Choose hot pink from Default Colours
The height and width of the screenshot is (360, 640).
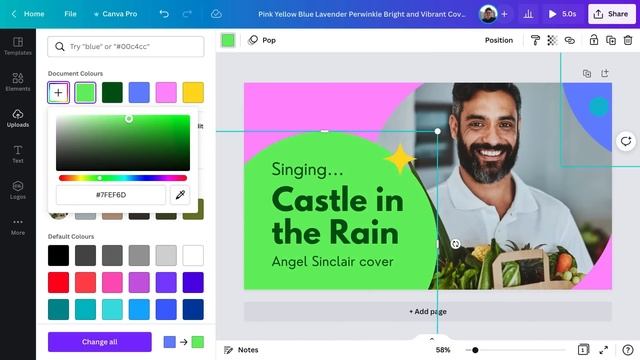(x=112, y=282)
